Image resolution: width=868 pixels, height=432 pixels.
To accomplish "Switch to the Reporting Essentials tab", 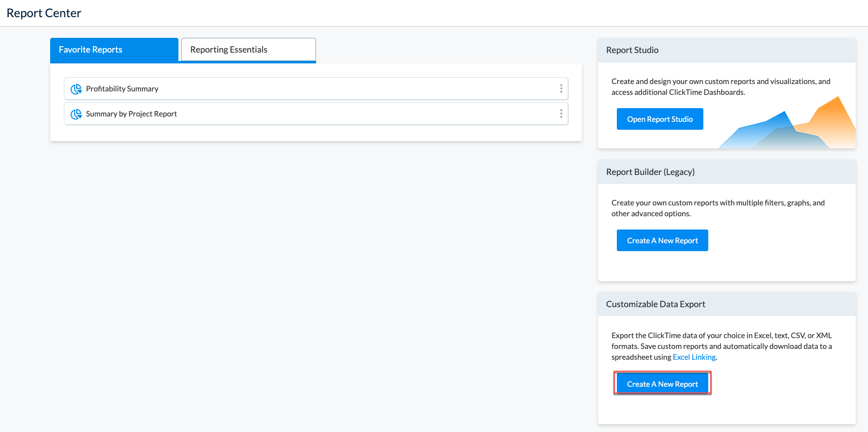I will coord(248,50).
